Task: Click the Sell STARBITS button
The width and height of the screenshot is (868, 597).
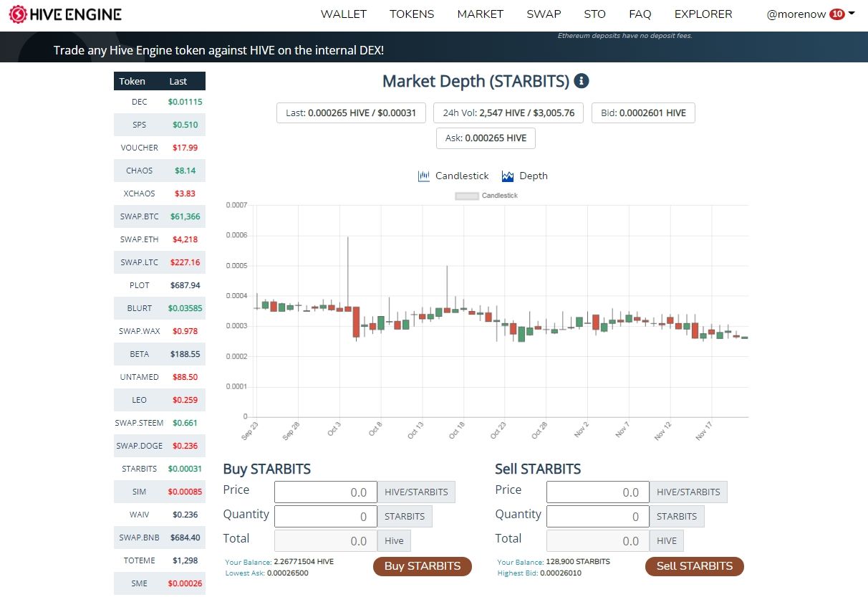Action: coord(695,566)
